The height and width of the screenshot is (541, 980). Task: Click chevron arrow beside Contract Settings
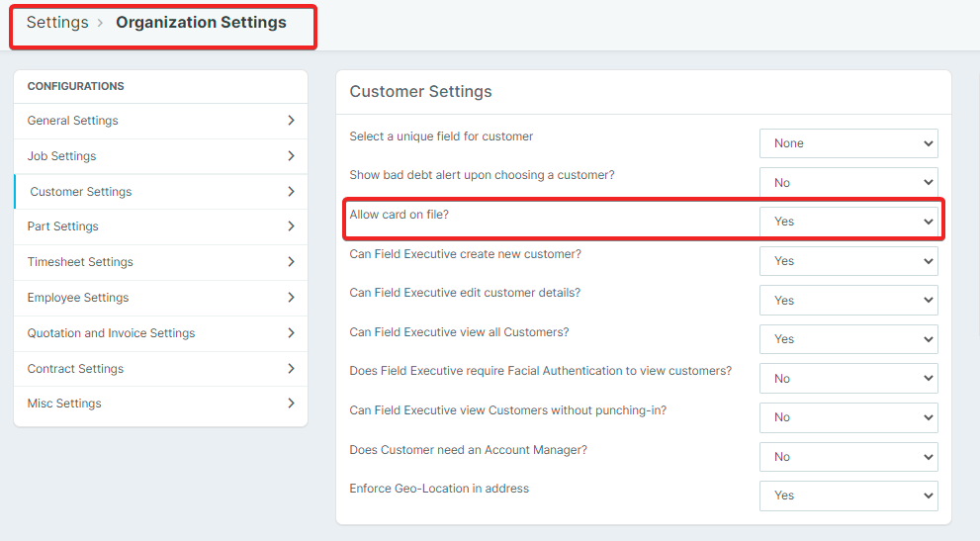click(291, 368)
